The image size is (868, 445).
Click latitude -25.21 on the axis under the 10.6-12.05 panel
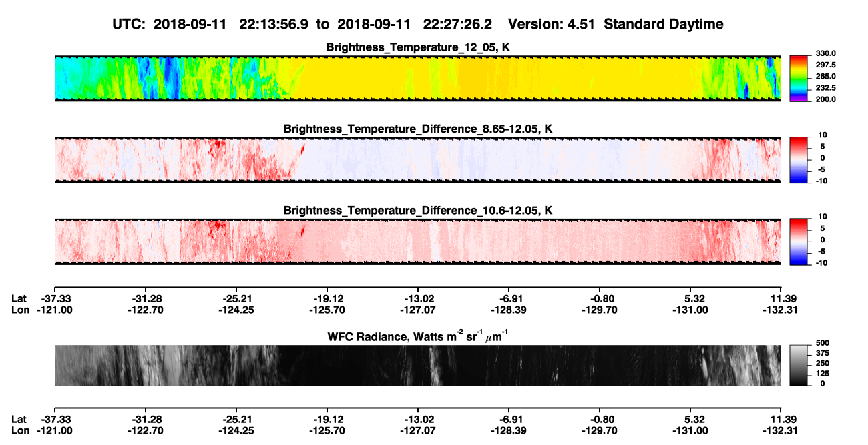click(x=236, y=299)
